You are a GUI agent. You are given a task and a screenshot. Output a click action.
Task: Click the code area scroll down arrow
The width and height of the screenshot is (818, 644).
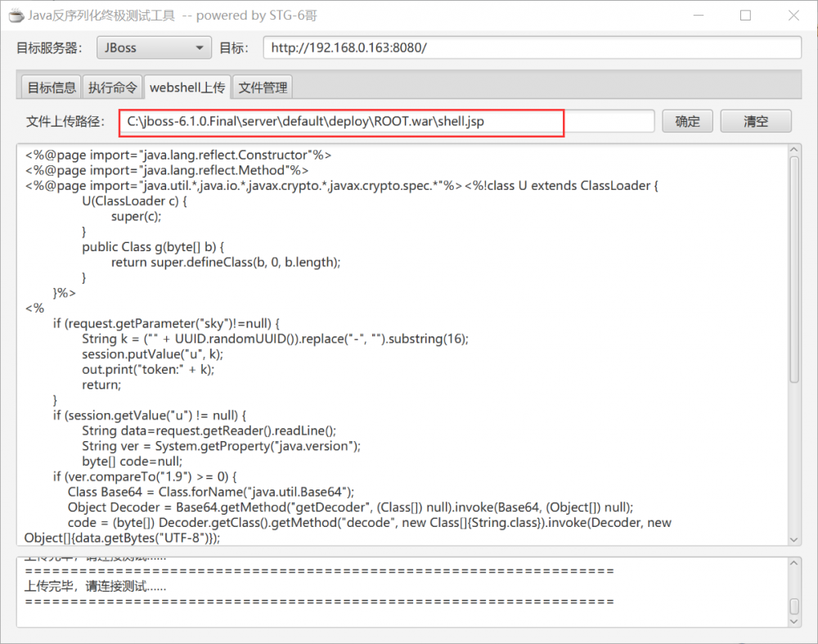coord(793,539)
